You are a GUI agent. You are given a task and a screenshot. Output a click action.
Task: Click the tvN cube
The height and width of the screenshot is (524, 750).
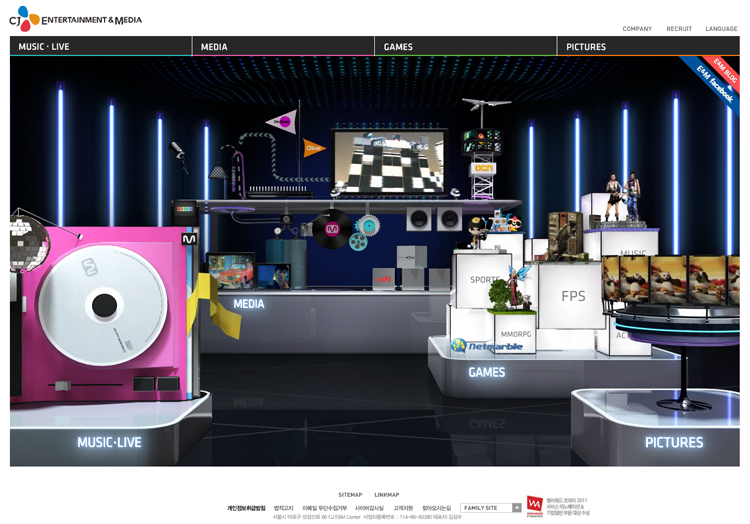(x=384, y=279)
